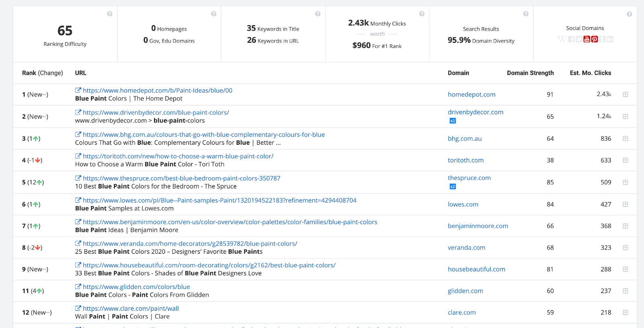Open help icon on Search Results card
The height and width of the screenshot is (328, 644).
(526, 14)
